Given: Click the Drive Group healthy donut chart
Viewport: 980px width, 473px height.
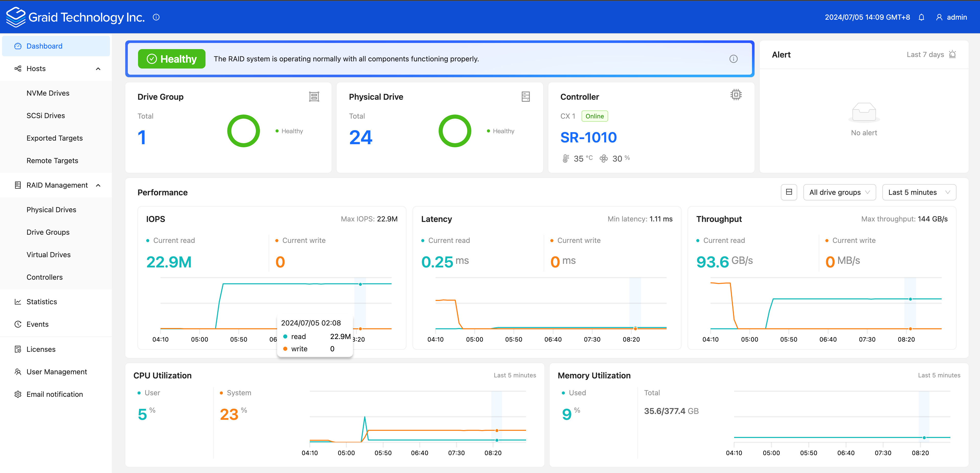Looking at the screenshot, I should (244, 131).
